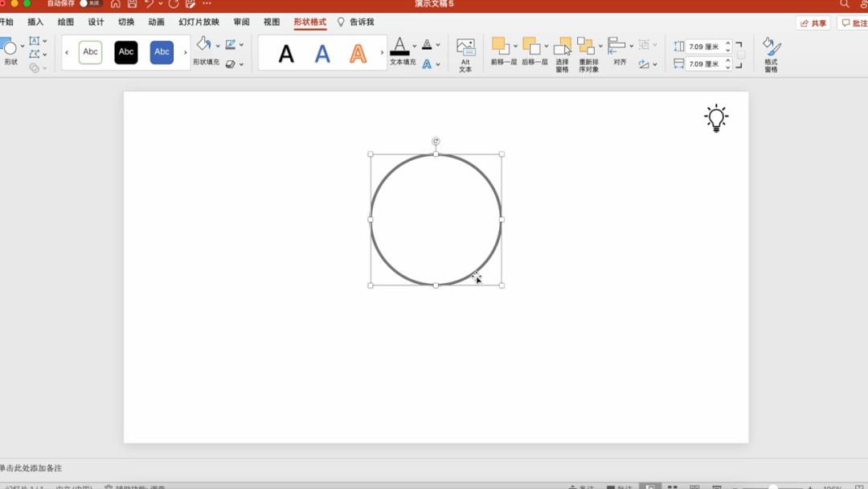This screenshot has height=489, width=868.
Task: Open the quick access more (…) menu
Action: pyautogui.click(x=207, y=4)
